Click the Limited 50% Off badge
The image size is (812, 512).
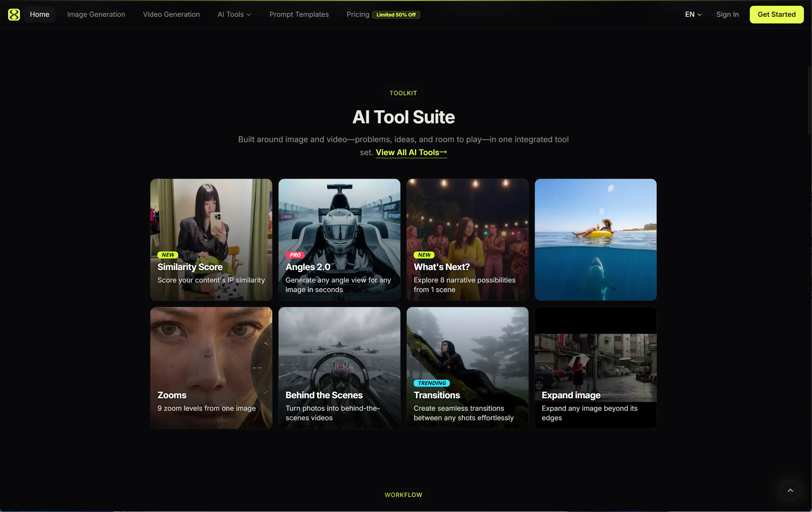[x=396, y=15]
